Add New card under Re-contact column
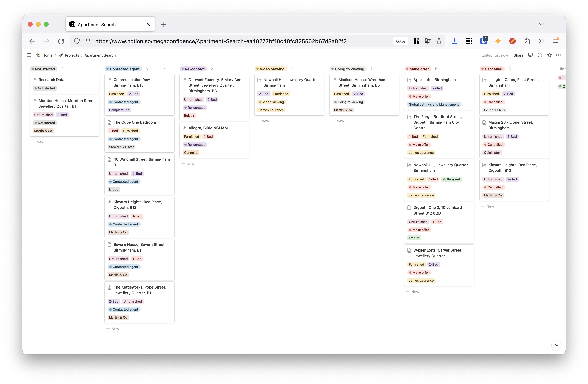The width and height of the screenshot is (588, 384). coord(188,164)
